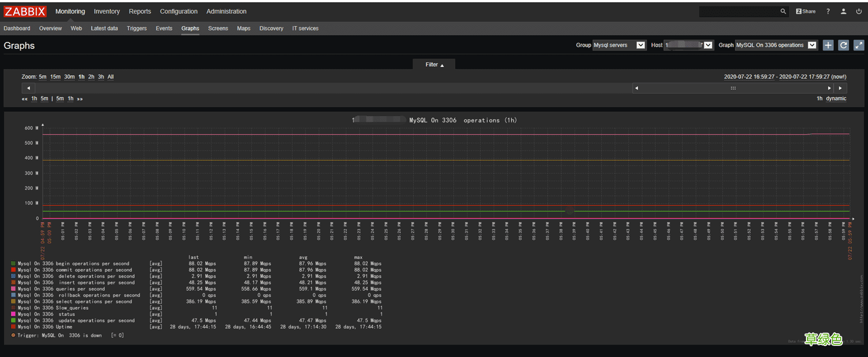Image resolution: width=868 pixels, height=357 pixels.
Task: Click the power sign-out icon
Action: [859, 12]
